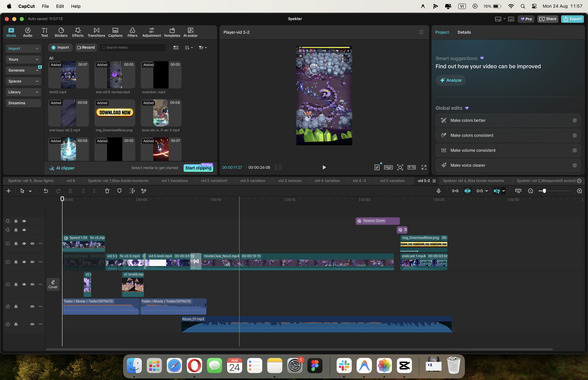
Task: Click the zoom in timeline icon
Action: pos(580,191)
